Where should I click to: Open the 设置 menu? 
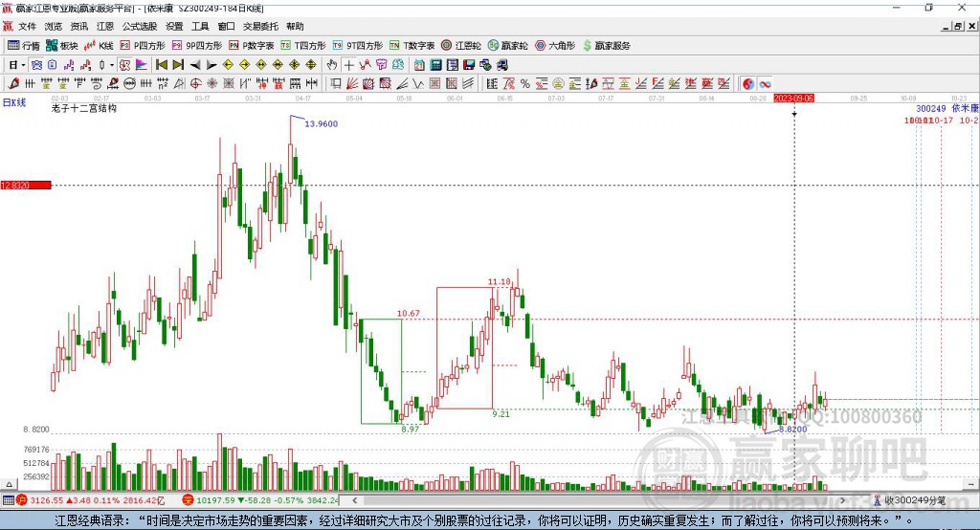[174, 26]
